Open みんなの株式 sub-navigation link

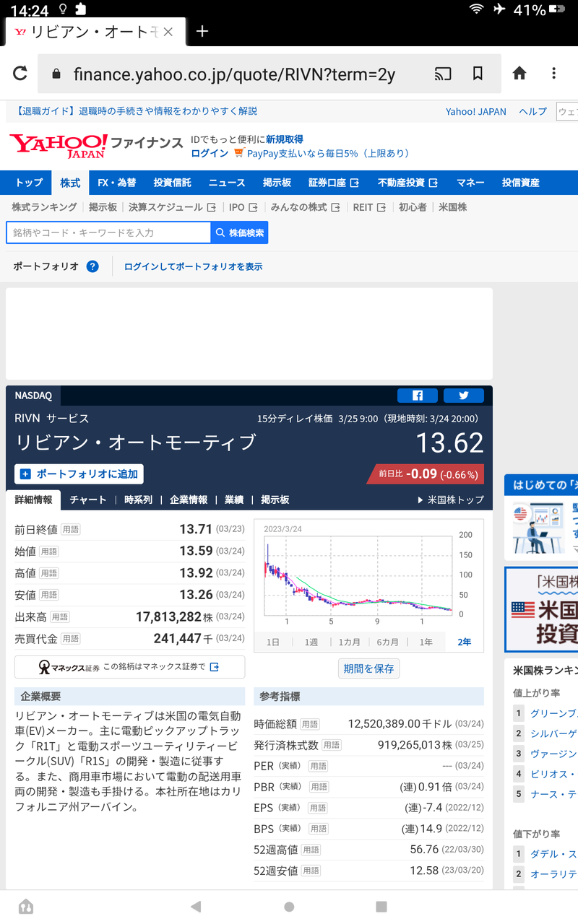tap(305, 207)
